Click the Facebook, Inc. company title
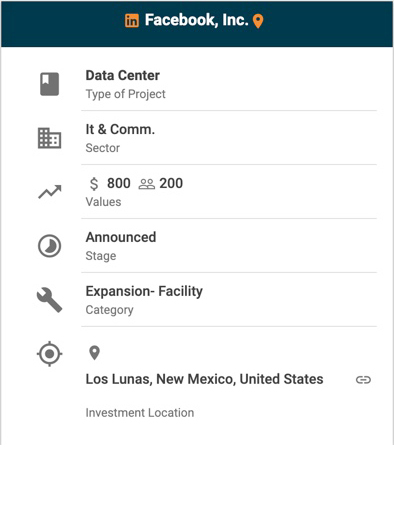The image size is (394, 505). 197,20
